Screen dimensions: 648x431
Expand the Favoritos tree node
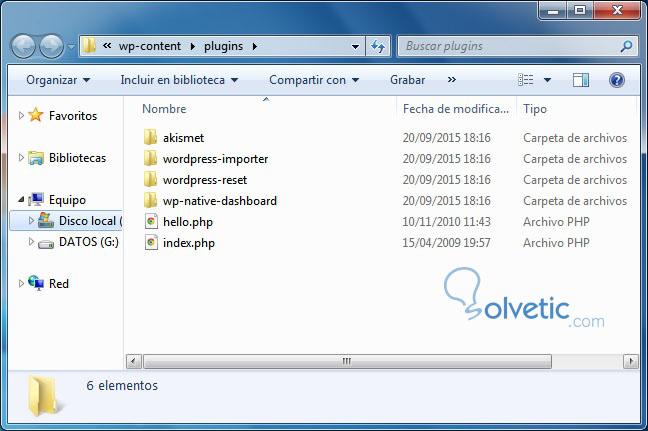click(x=21, y=115)
